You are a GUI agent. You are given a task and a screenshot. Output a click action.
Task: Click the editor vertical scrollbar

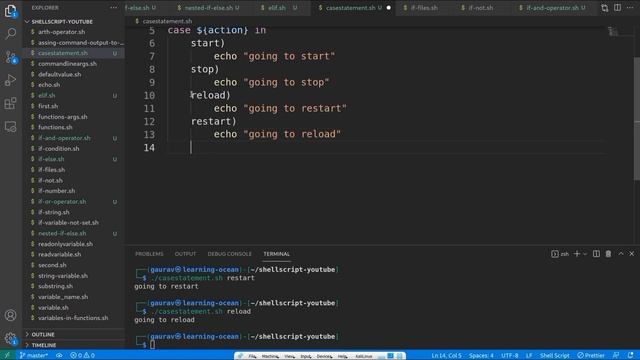click(x=637, y=118)
